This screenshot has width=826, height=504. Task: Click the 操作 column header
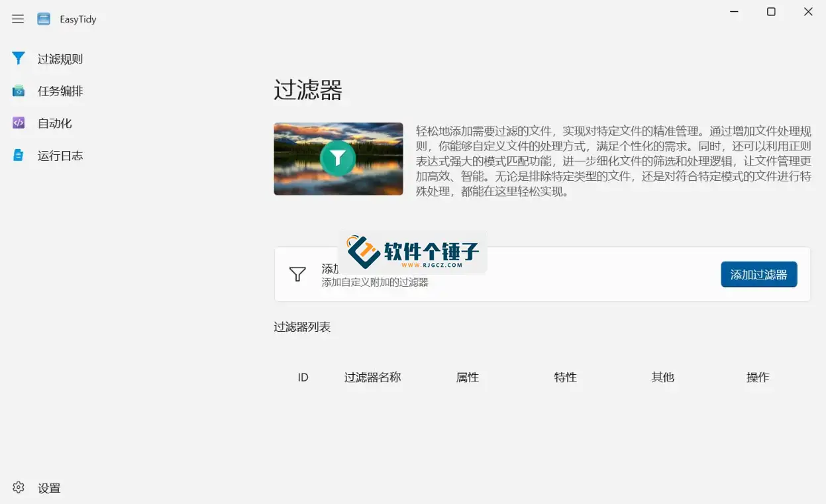tap(757, 377)
